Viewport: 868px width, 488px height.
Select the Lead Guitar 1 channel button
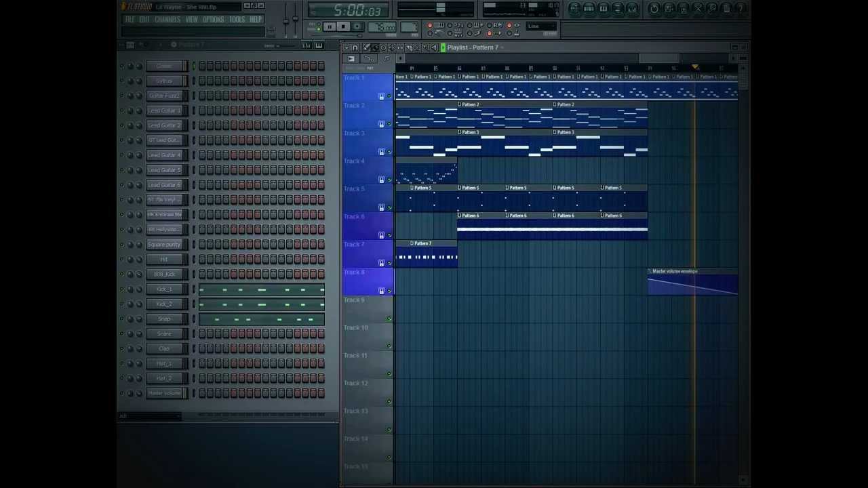(x=164, y=110)
